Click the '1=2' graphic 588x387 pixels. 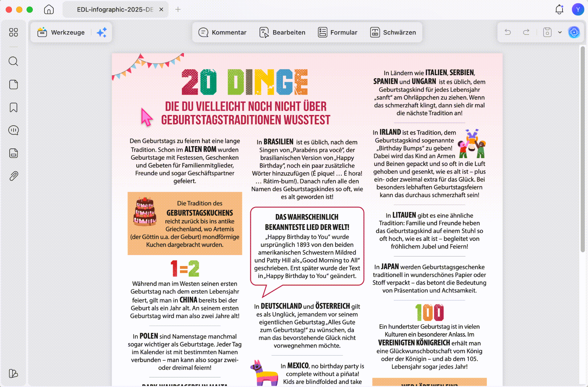[185, 268]
